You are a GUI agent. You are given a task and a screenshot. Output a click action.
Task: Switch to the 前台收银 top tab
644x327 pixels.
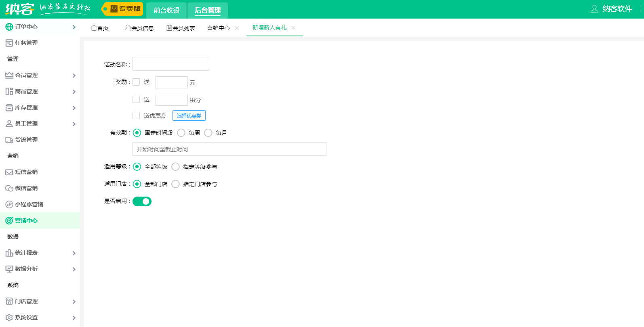point(166,10)
